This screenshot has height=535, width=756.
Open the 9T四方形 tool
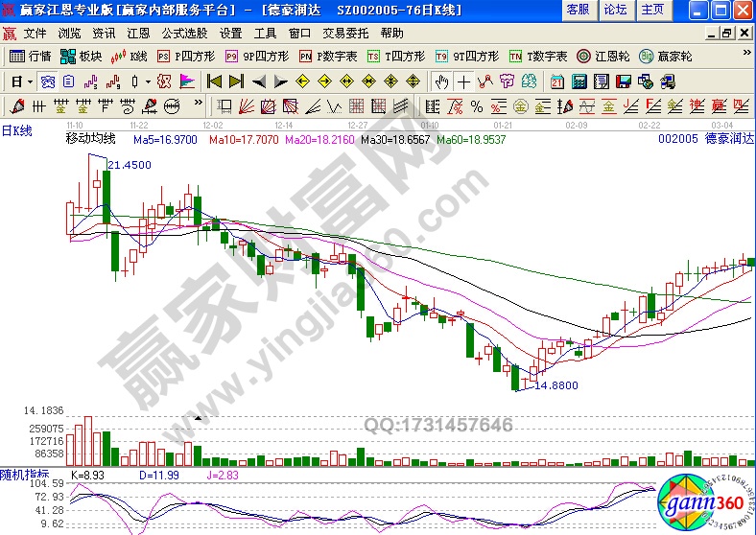(466, 57)
